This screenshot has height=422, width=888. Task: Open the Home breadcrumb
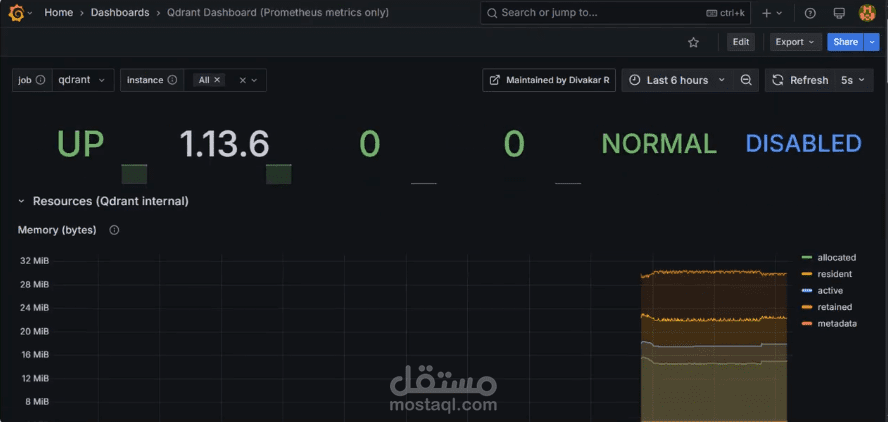click(59, 12)
